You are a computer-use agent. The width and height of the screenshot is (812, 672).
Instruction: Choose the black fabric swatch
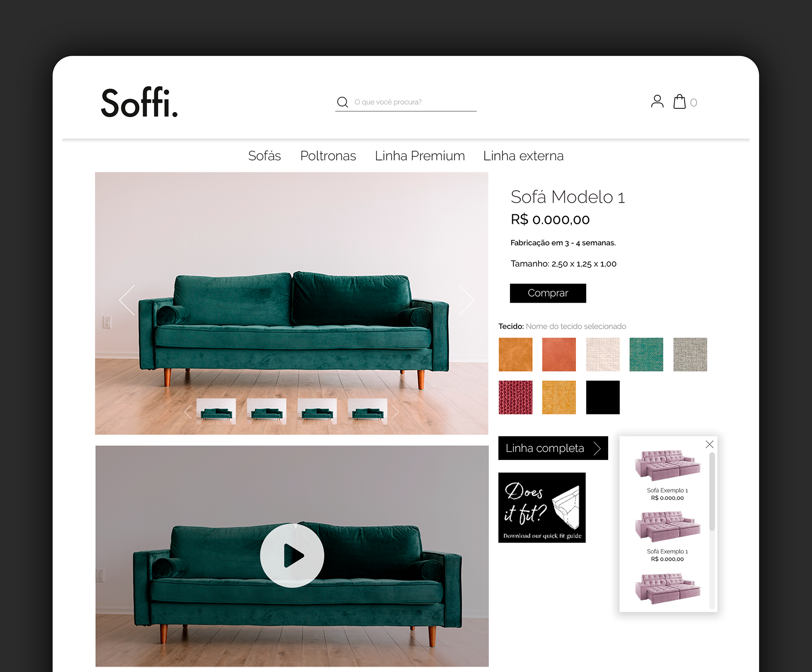tap(603, 397)
